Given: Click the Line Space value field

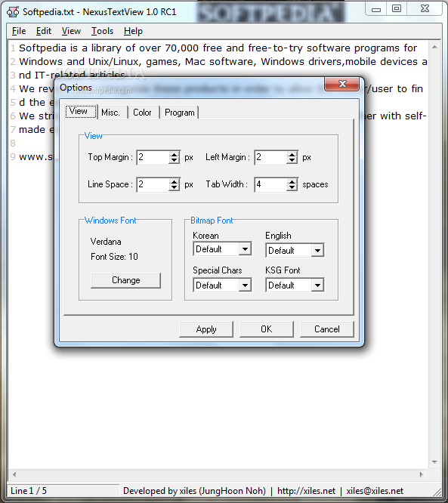Looking at the screenshot, I should (x=153, y=184).
